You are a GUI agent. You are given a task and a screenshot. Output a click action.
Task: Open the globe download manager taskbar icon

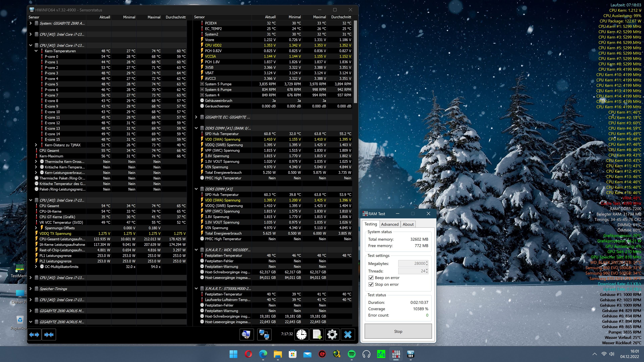point(337,354)
